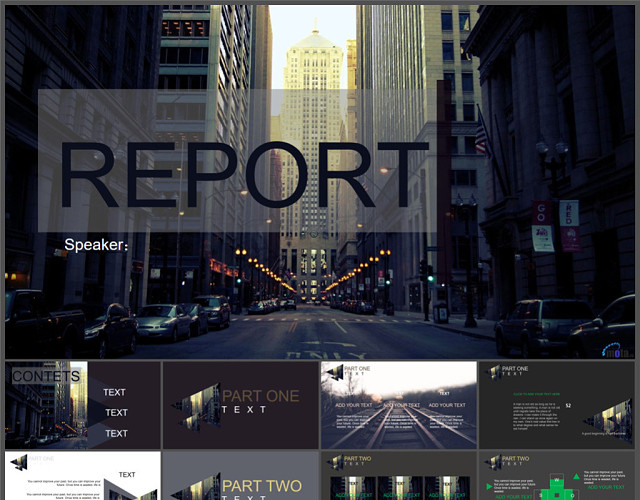
Task: Click the PART ONE gold heading
Action: click(x=261, y=396)
